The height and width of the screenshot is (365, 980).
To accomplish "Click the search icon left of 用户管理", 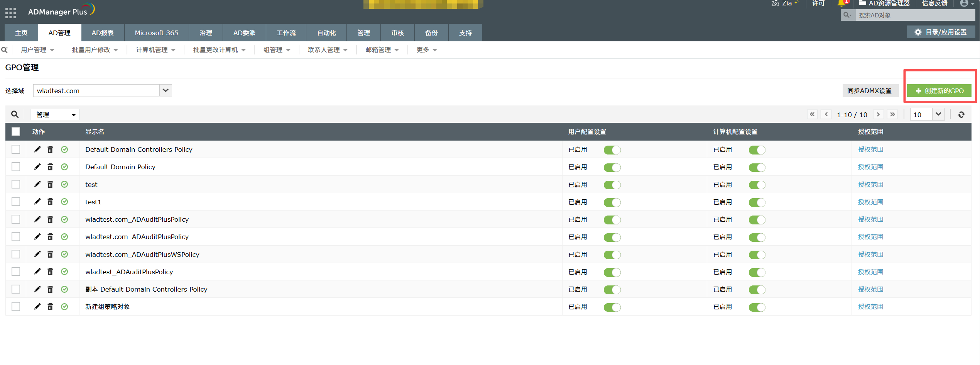I will (x=5, y=50).
